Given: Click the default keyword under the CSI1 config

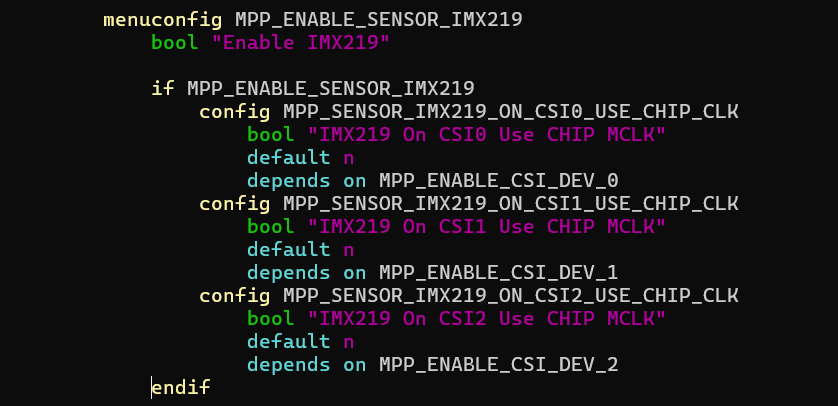Looking at the screenshot, I should click(x=288, y=249).
